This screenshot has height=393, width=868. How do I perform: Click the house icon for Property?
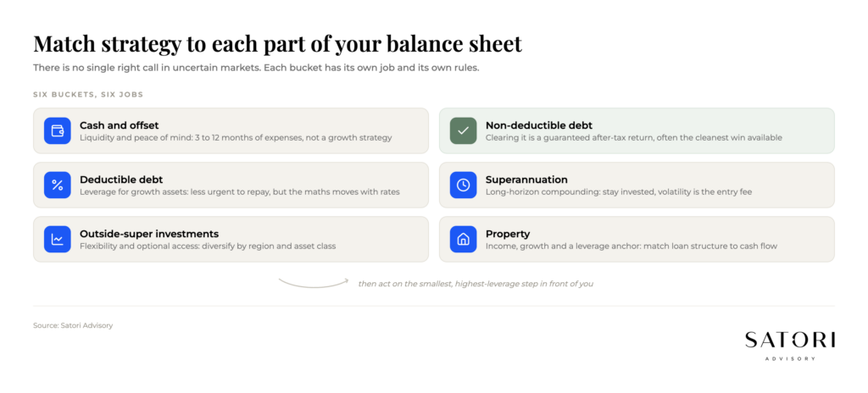464,239
